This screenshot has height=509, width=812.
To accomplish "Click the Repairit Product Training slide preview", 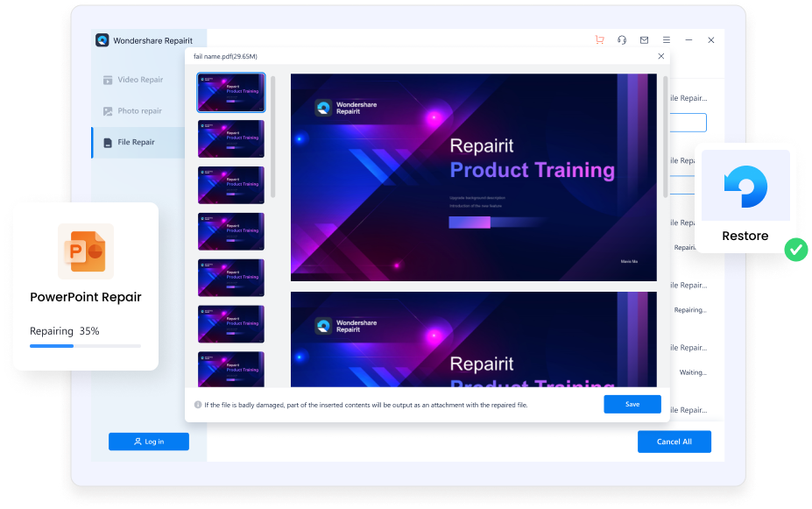I will pyautogui.click(x=473, y=178).
